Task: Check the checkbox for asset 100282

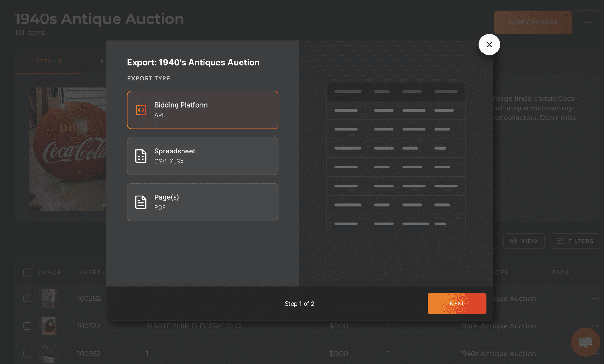Action: 27,298
